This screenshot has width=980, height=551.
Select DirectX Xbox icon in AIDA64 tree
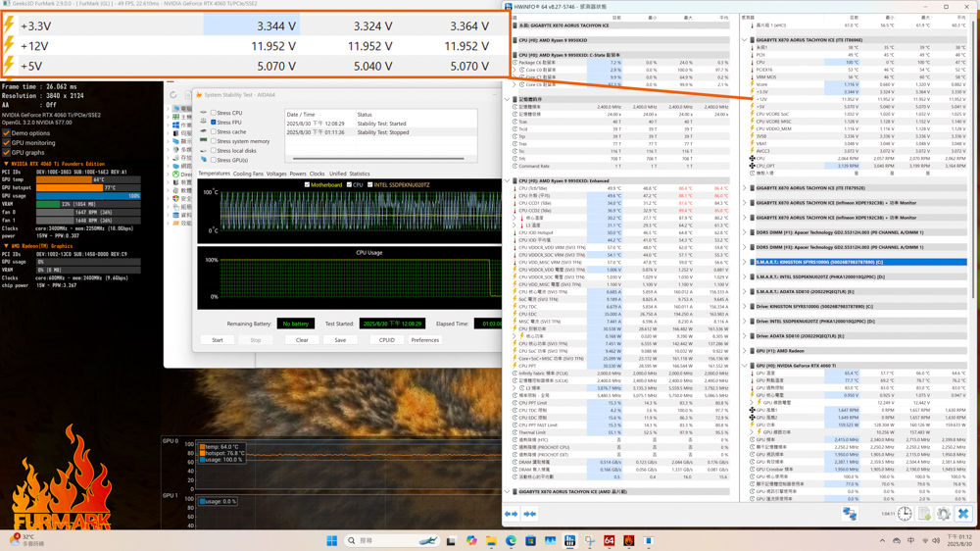(x=176, y=174)
